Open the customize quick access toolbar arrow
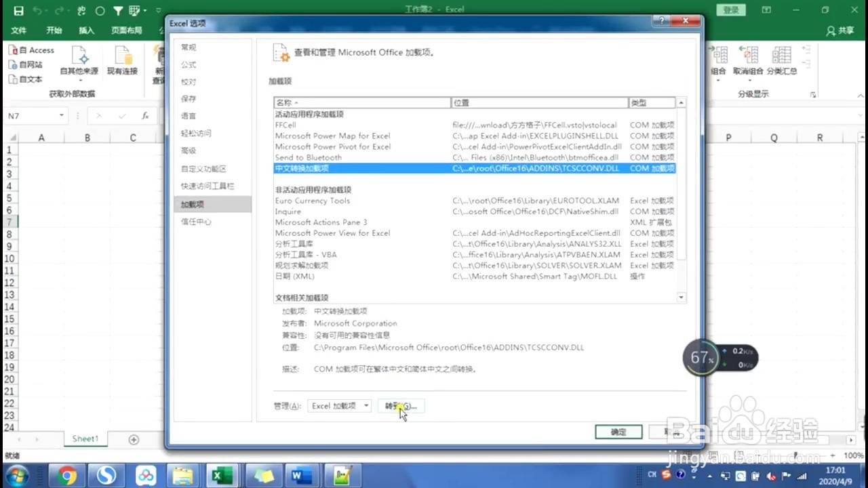The image size is (868, 488). [159, 11]
